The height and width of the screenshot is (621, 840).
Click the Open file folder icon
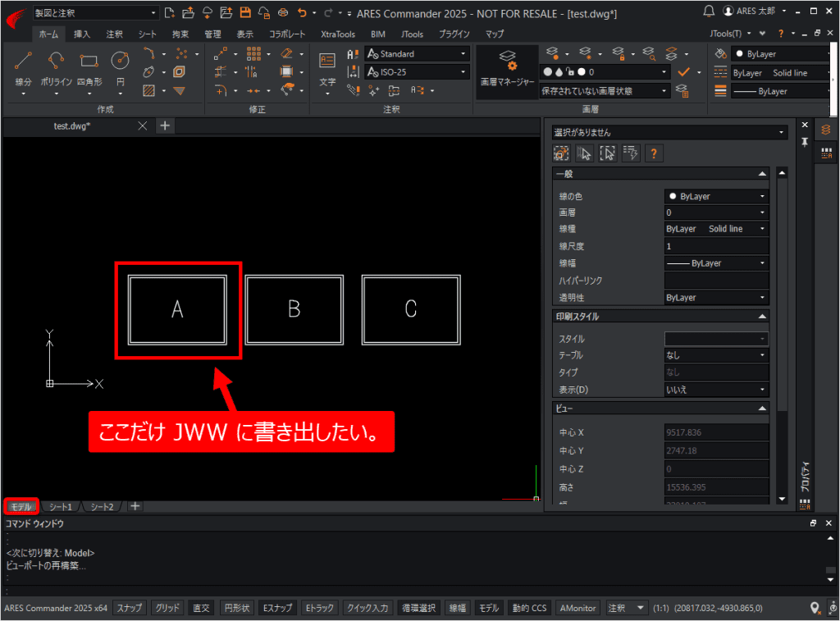click(188, 13)
